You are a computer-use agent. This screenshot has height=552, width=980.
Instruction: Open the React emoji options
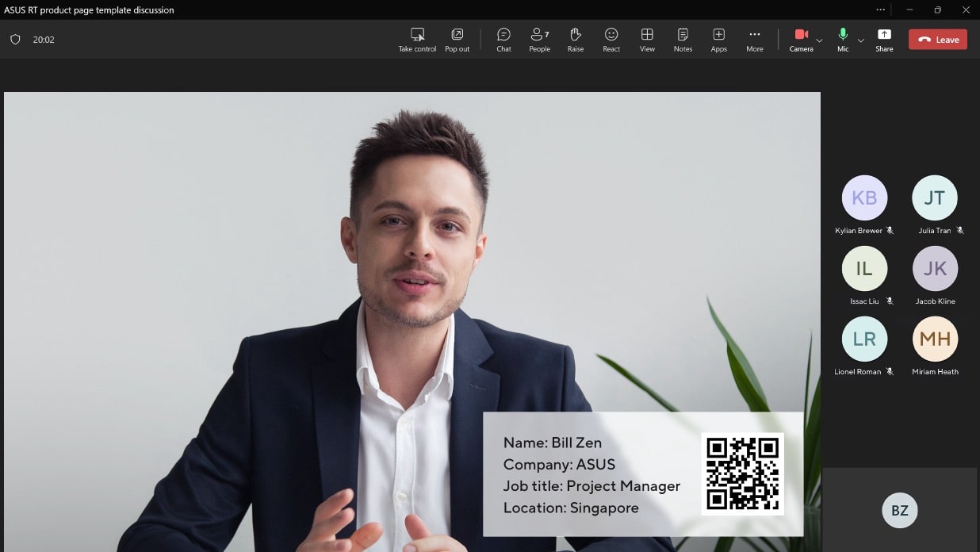pos(611,40)
